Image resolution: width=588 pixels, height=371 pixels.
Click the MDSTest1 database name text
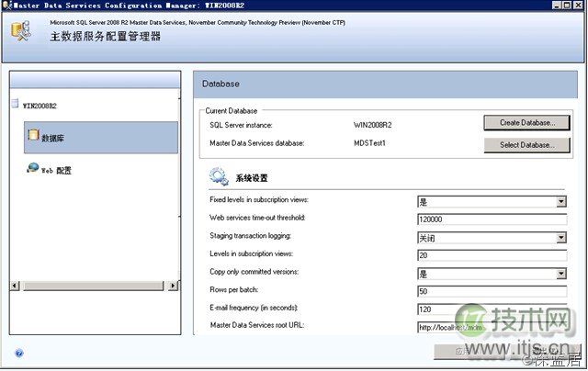(369, 143)
